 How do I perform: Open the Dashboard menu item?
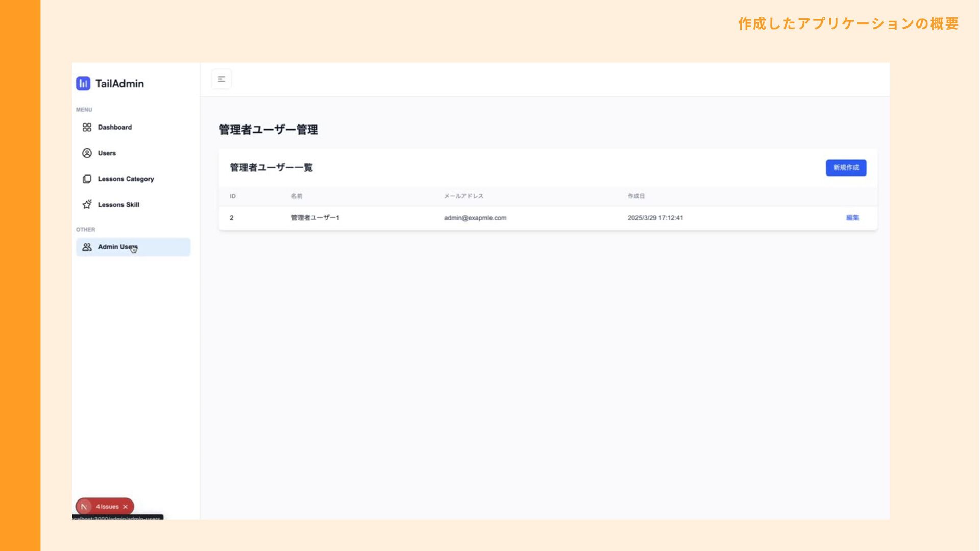pos(115,127)
